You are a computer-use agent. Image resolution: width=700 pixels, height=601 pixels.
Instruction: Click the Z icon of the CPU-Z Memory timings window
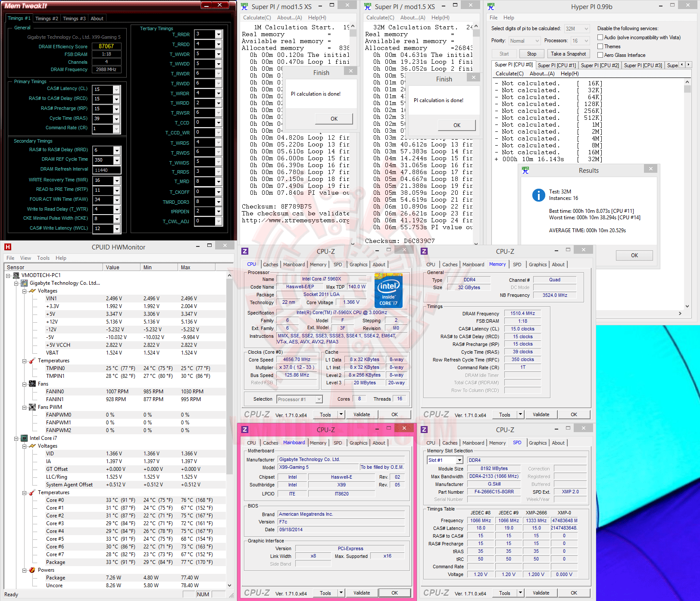pos(424,251)
